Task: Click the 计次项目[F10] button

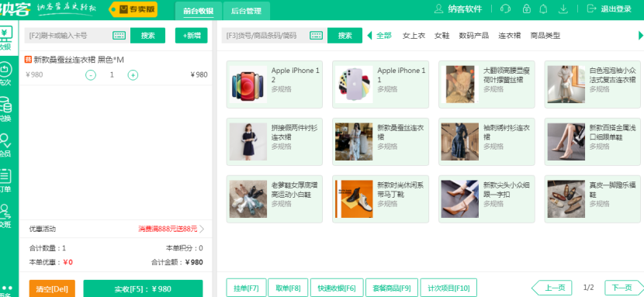Action: [x=448, y=288]
